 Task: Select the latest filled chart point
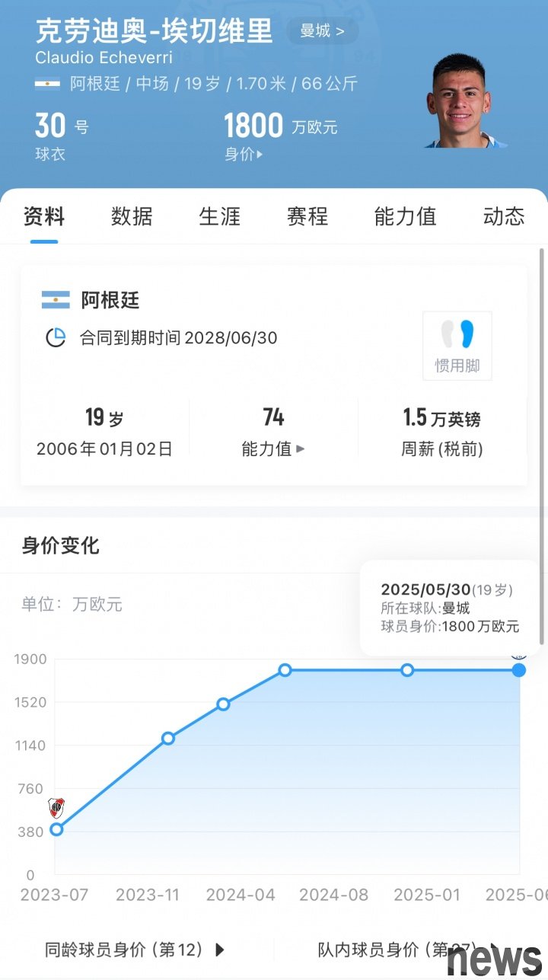click(519, 670)
